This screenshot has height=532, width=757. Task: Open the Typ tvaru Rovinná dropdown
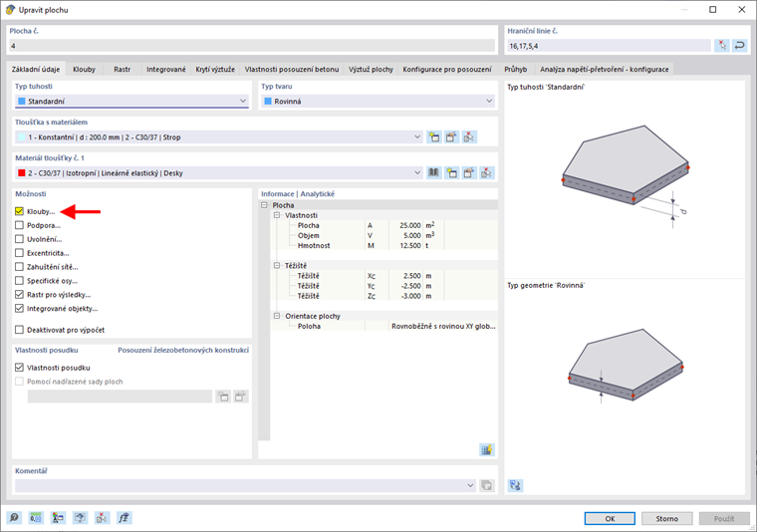click(x=378, y=101)
